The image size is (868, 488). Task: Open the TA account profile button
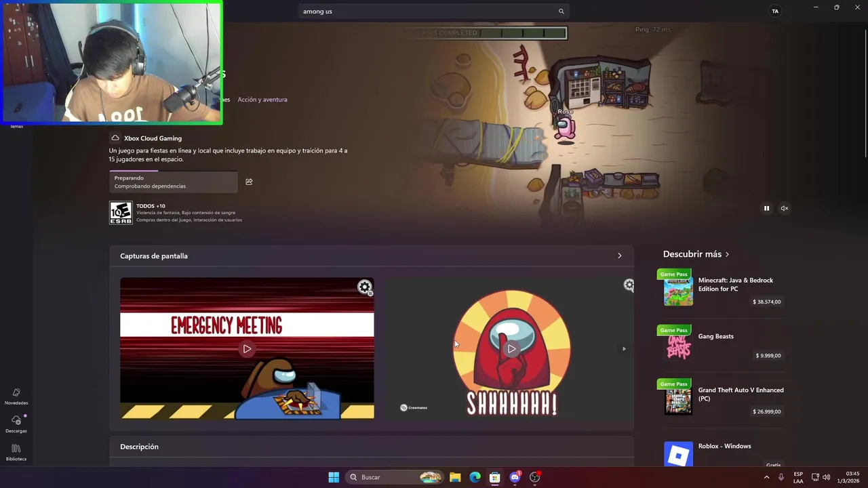[x=775, y=12]
